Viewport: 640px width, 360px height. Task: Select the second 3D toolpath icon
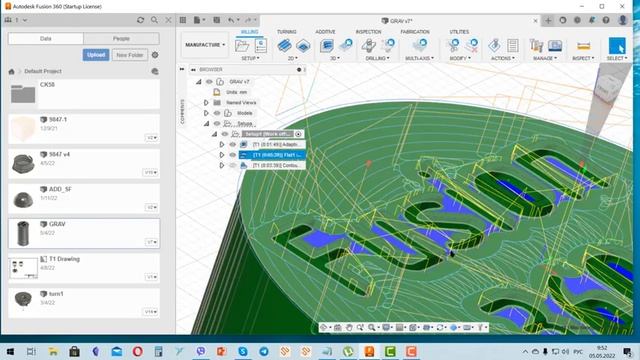tap(346, 45)
